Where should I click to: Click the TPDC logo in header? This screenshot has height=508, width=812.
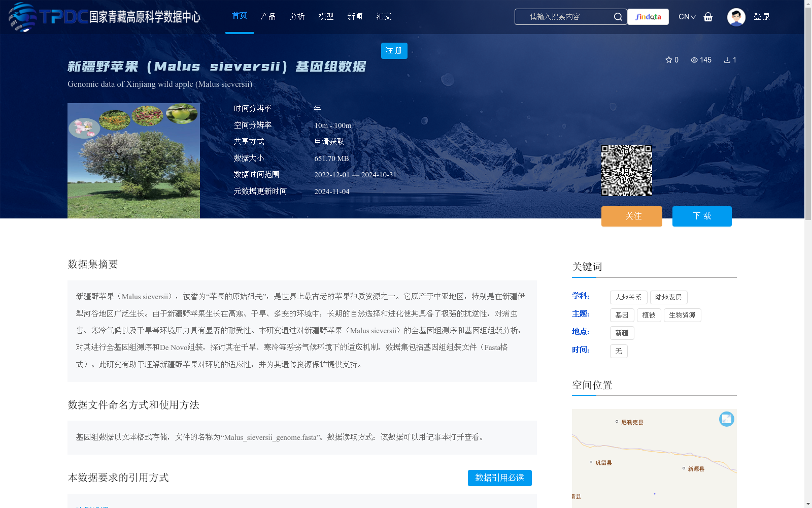pos(104,17)
